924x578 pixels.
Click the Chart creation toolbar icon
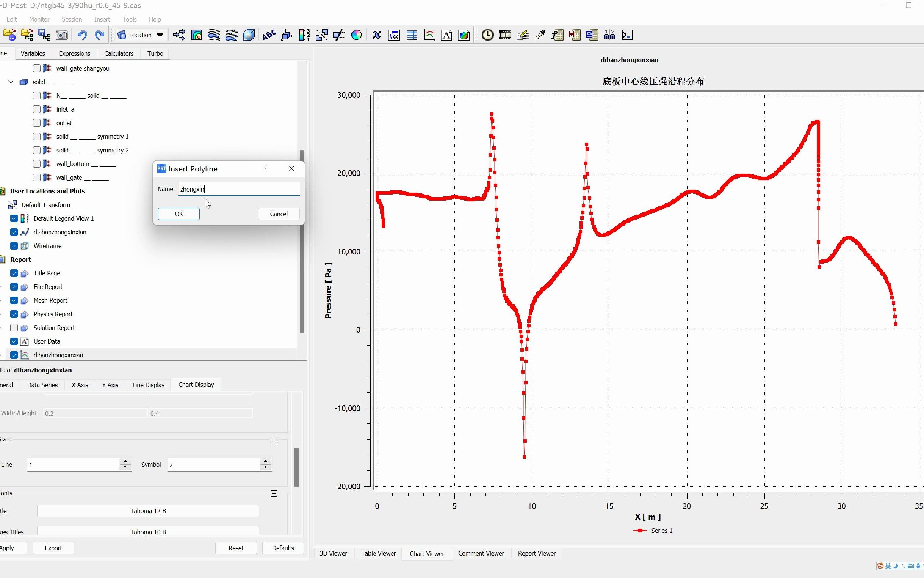click(429, 35)
